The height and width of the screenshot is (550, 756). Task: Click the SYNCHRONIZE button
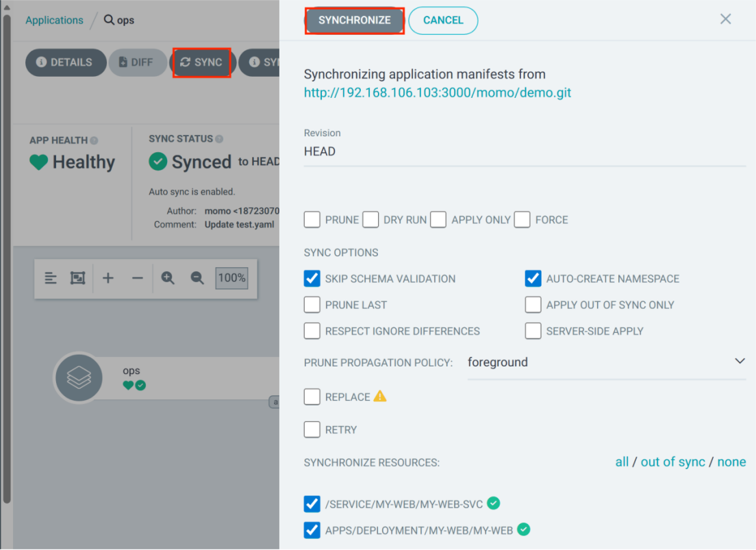pos(355,21)
